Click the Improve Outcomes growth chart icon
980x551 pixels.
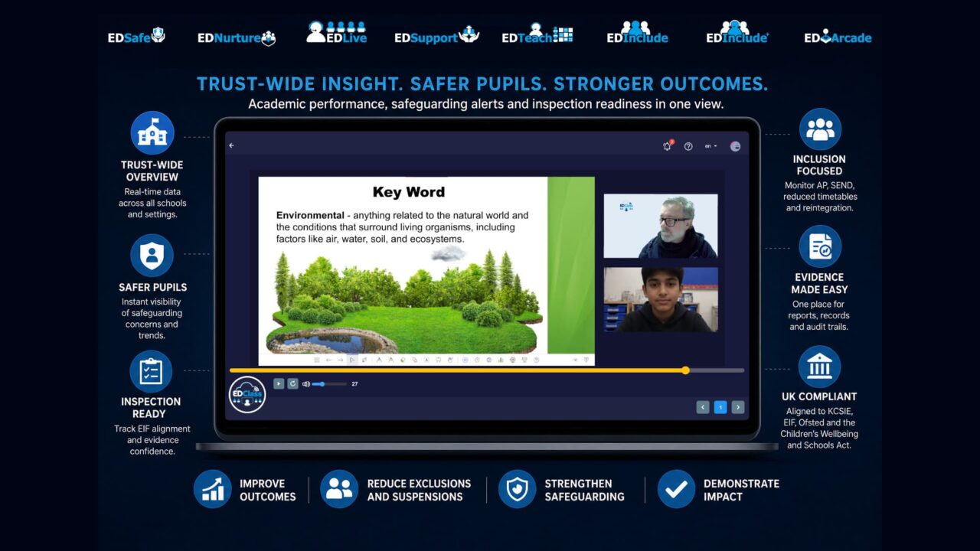coord(212,489)
